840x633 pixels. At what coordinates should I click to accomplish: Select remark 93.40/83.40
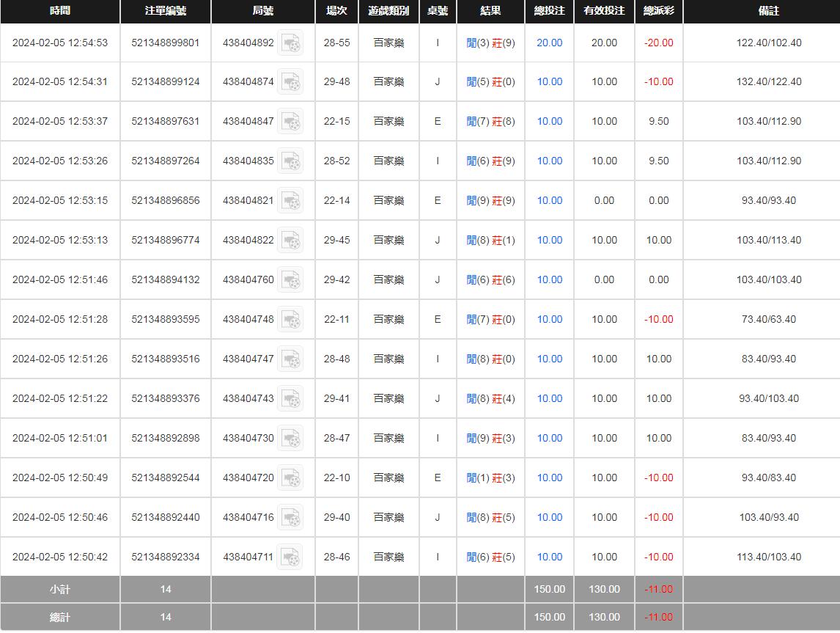coord(769,478)
